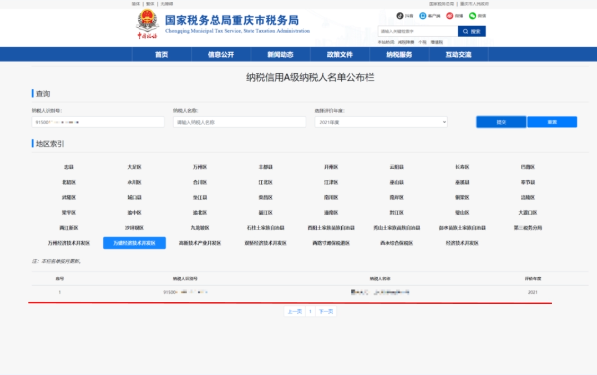Select 第三税务分局 in the region index
Image resolution: width=597 pixels, height=375 pixels.
(528, 228)
